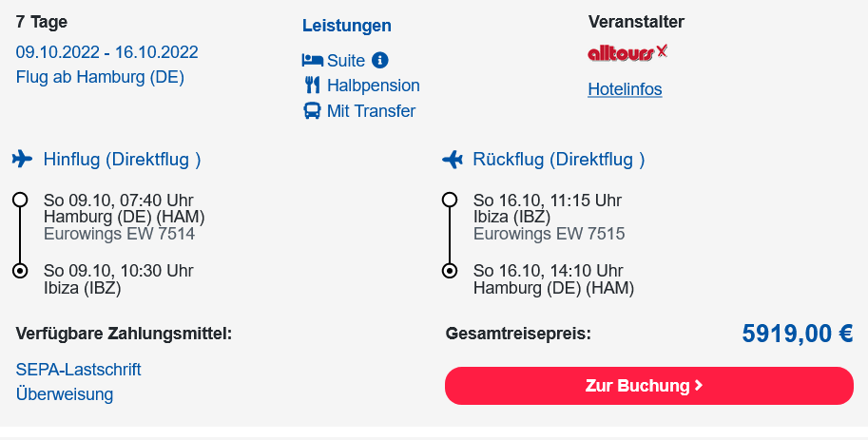Click the Hinflug (Direktflug) heading
This screenshot has height=440, width=868.
(x=123, y=160)
